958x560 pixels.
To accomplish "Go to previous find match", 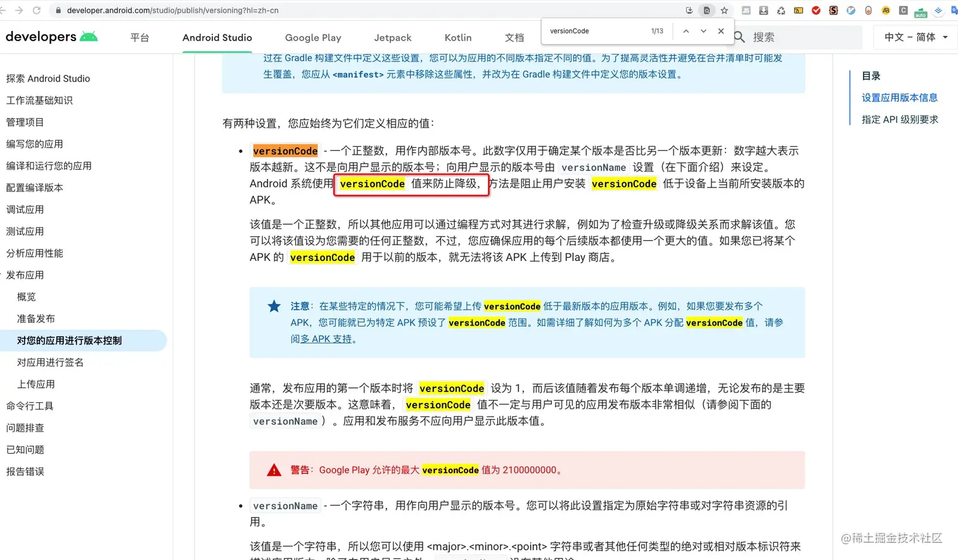I will [x=686, y=31].
